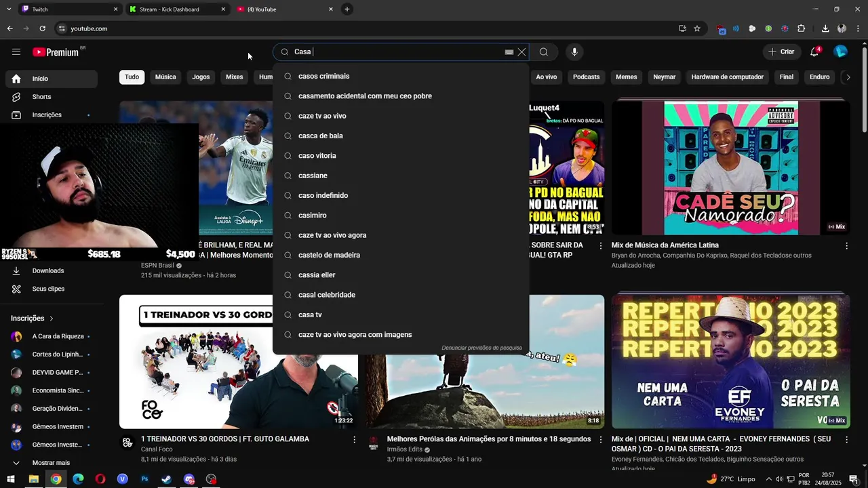The image size is (868, 488).
Task: Open the Cadê Seu Namorado mix thumbnail
Action: [x=730, y=168]
